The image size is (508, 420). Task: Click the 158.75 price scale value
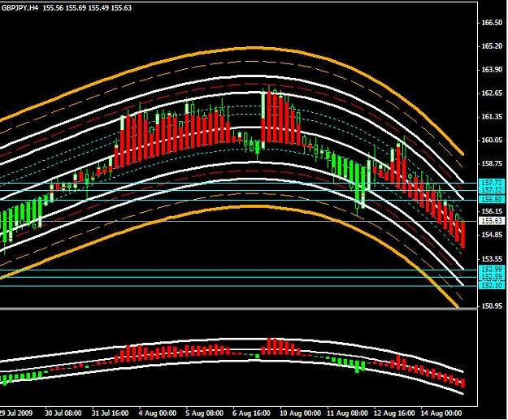coord(492,163)
